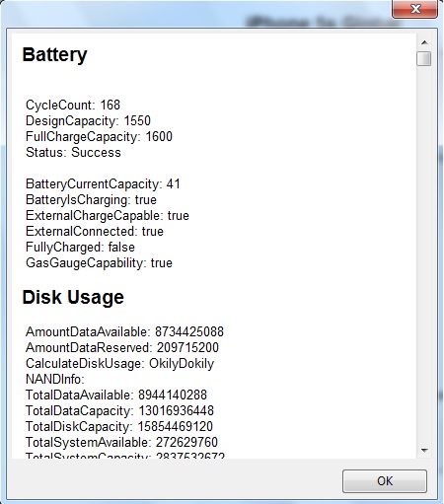
Task: Click the FullyCharged: false line
Action: [80, 247]
